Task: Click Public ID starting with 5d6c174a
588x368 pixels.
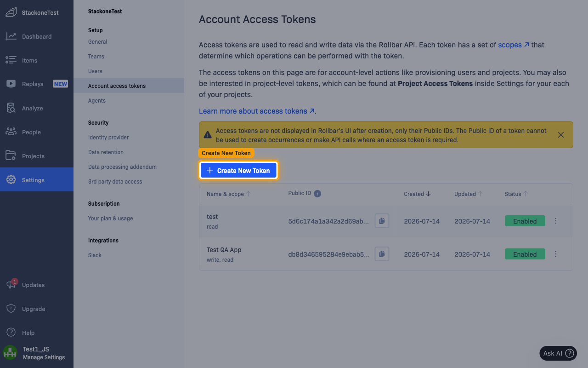Action: coord(328,221)
